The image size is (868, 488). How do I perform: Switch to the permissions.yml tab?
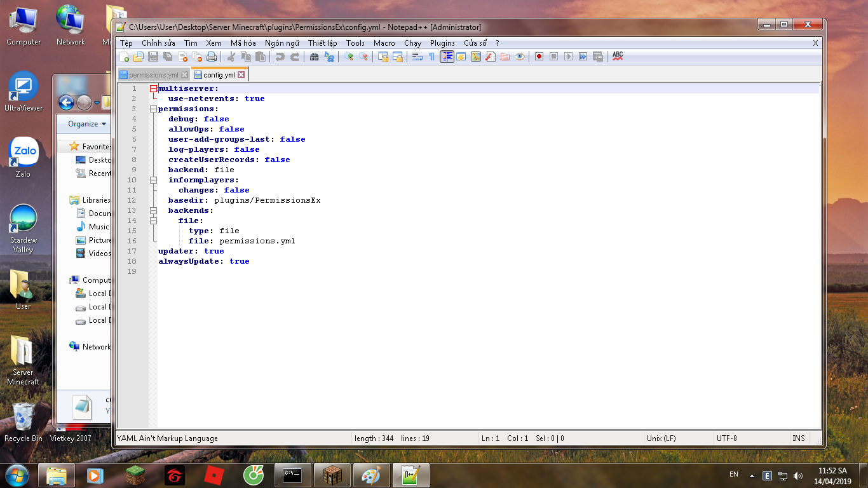(153, 75)
